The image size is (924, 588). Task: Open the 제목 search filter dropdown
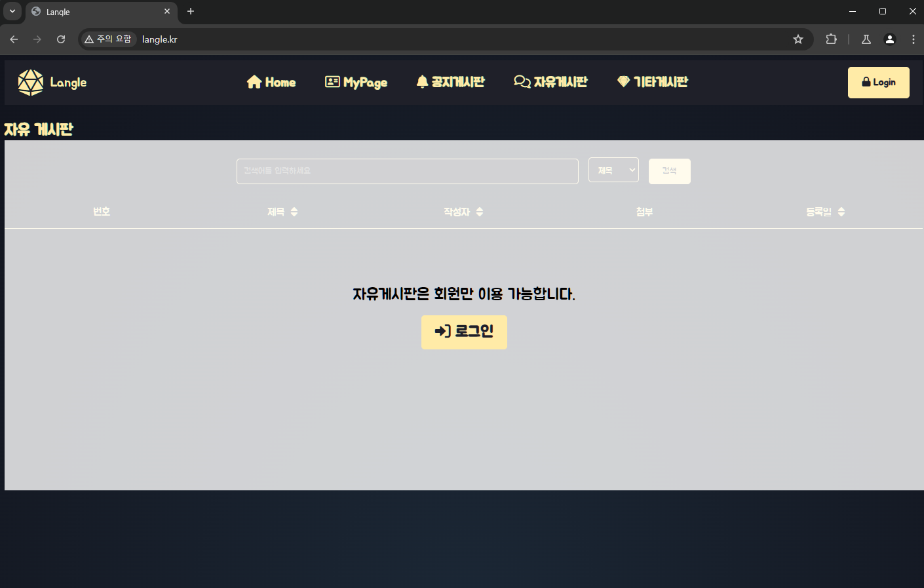pyautogui.click(x=613, y=170)
